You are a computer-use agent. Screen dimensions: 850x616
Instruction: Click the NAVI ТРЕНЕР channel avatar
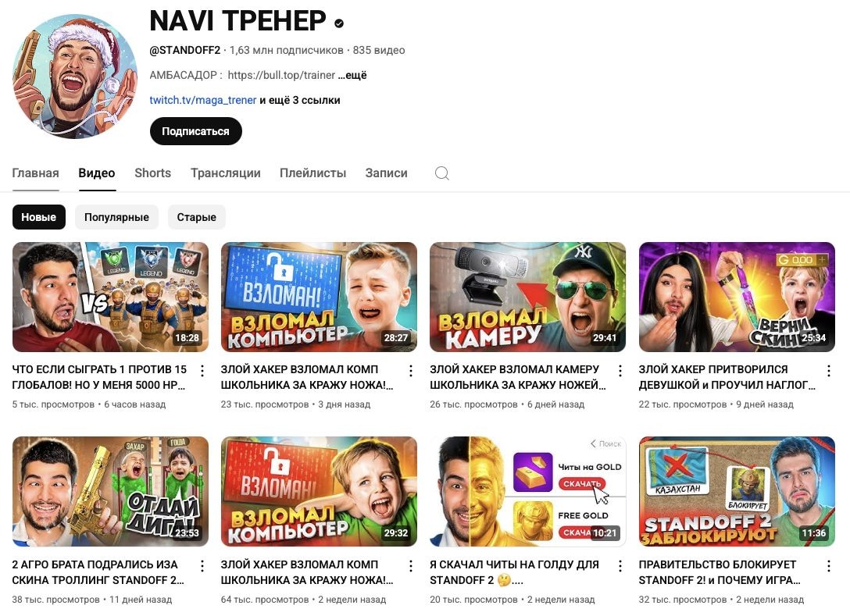pos(75,77)
